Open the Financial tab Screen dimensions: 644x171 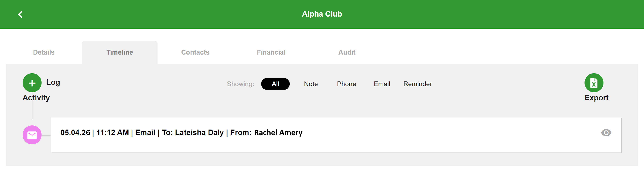[x=271, y=52]
